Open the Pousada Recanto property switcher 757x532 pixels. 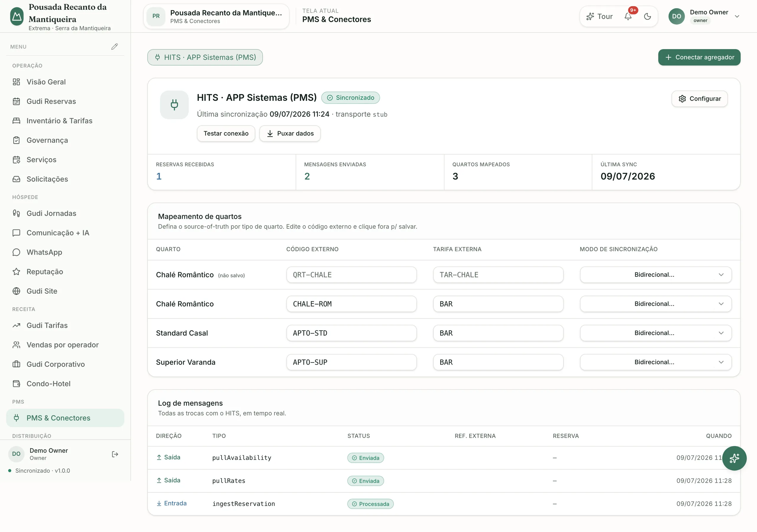pos(216,16)
